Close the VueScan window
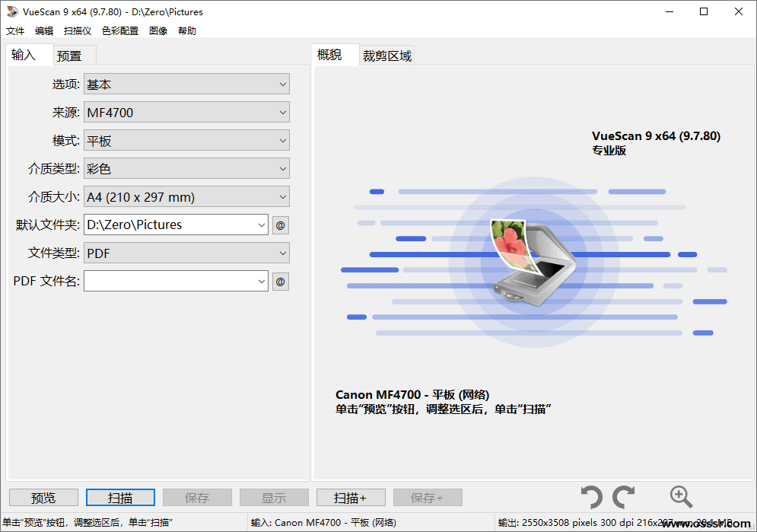Screen dimensions: 757x532 point(738,11)
